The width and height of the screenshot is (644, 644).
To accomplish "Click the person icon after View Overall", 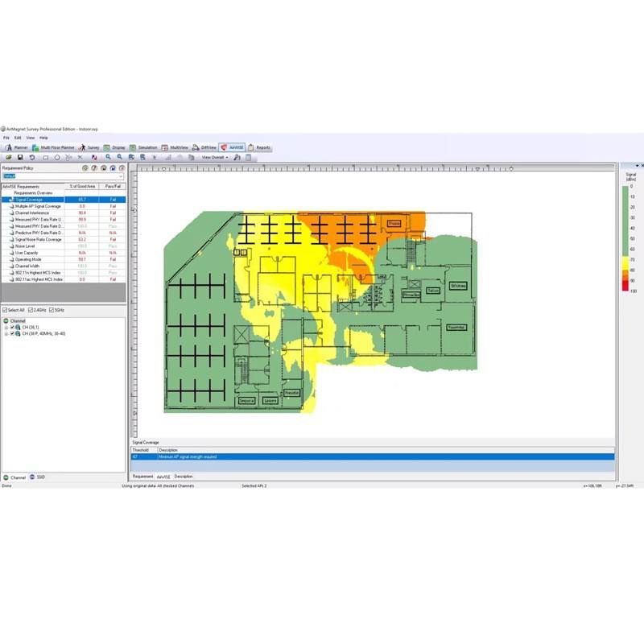I will [x=237, y=157].
